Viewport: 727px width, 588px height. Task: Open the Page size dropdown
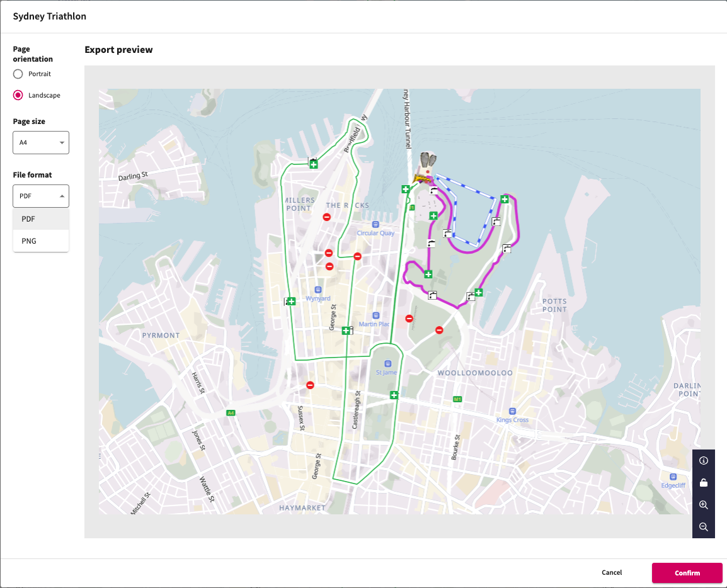pos(40,142)
